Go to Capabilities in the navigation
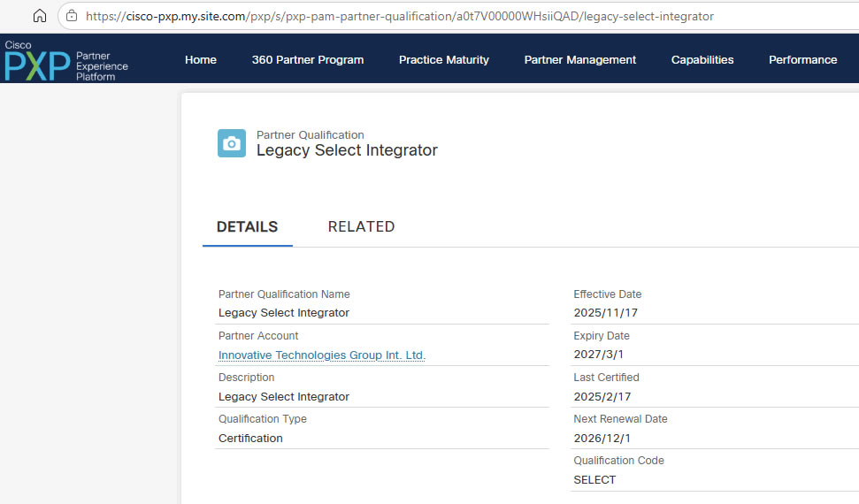Screen dimensions: 859x504 click(702, 60)
